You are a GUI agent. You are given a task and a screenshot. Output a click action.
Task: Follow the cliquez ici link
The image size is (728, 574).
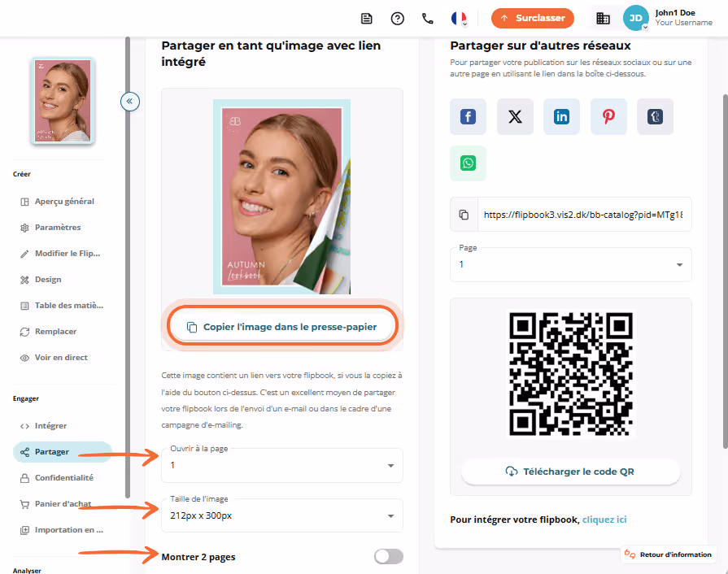click(x=604, y=520)
